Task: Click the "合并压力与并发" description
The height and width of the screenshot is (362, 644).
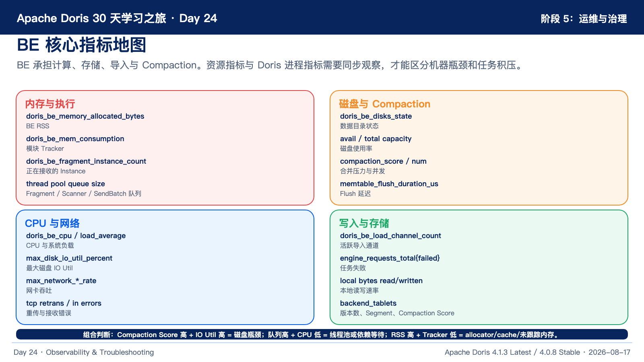Action: [x=362, y=171]
